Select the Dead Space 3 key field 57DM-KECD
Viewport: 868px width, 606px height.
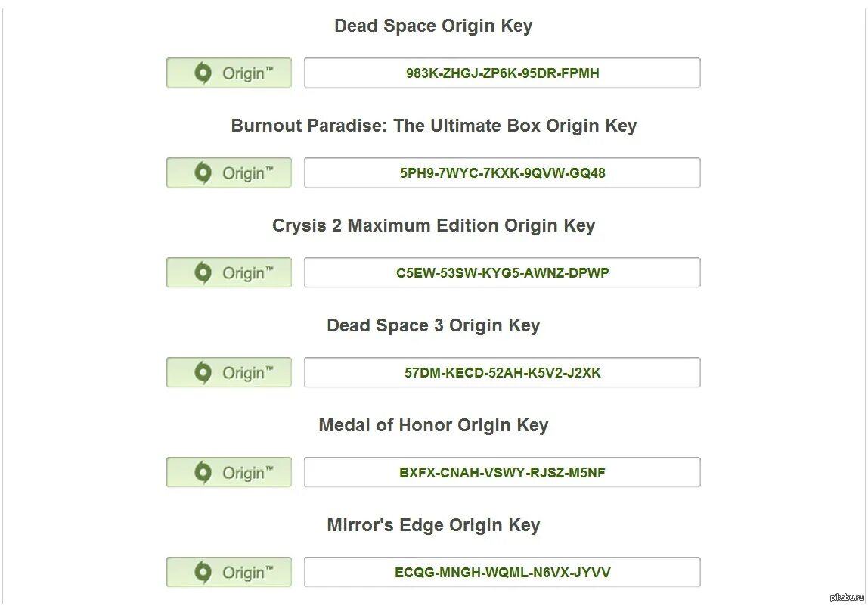point(502,372)
